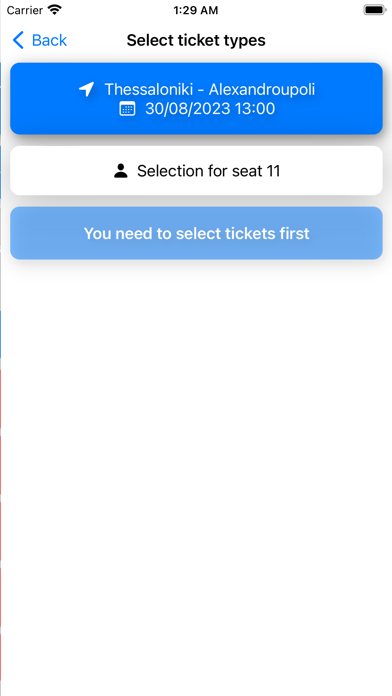This screenshot has width=392, height=696.
Task: Click the person icon for seat 11
Action: pos(121,171)
